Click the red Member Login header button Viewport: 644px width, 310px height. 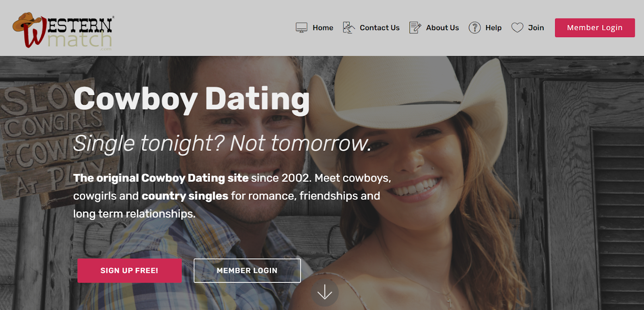[x=595, y=28]
